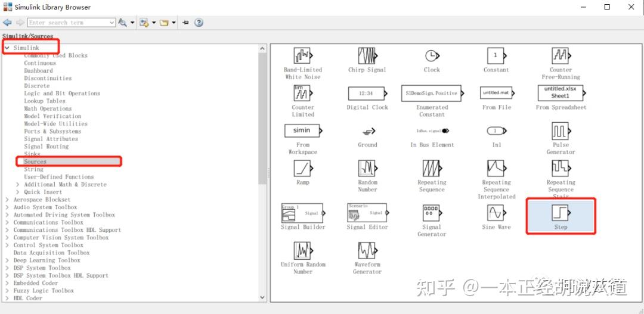
Task: Select the Counter Free-Running block icon
Action: [561, 55]
